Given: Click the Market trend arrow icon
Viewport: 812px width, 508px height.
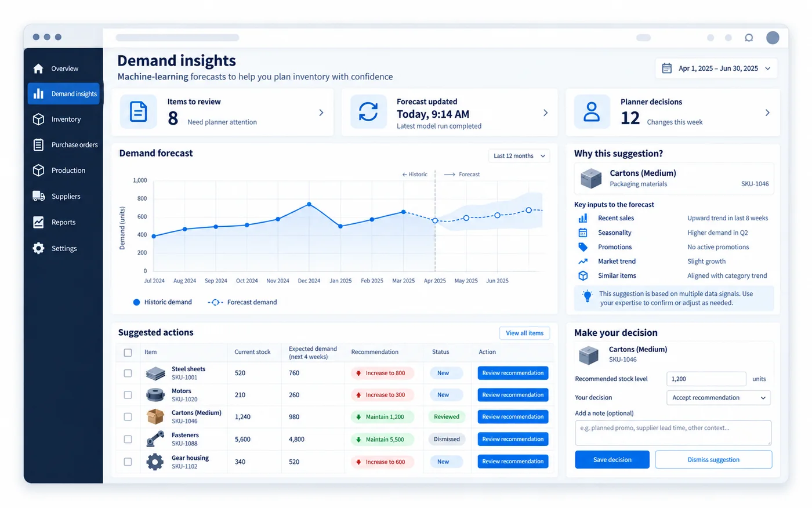Looking at the screenshot, I should click(583, 262).
